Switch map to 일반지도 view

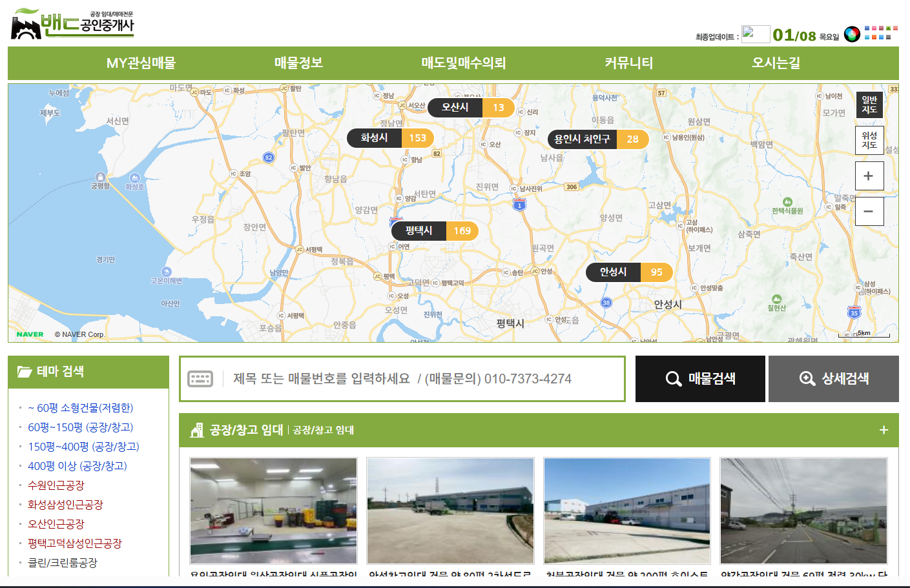[x=869, y=105]
